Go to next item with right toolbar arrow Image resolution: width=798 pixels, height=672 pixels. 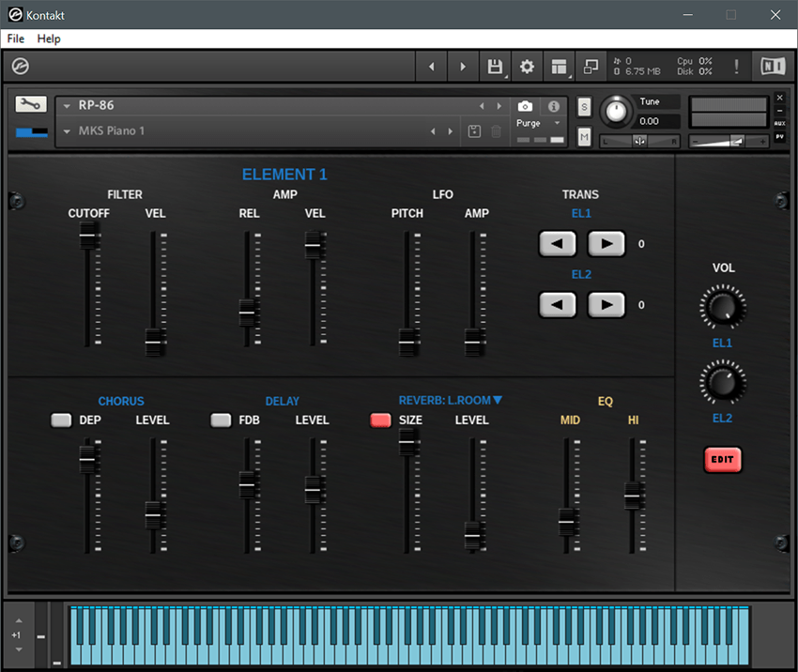coord(463,67)
